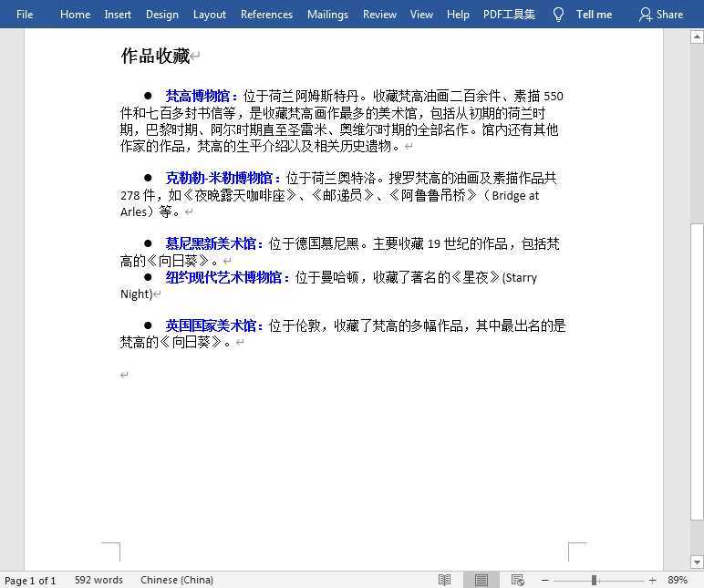Switch to the Home ribbon tab

pos(75,15)
